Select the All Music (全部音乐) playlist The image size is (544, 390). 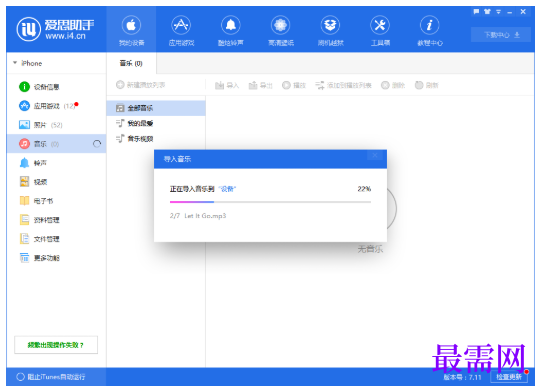pos(156,108)
